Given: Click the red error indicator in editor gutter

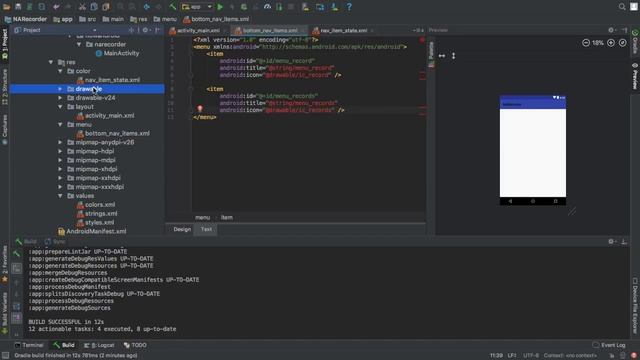Looking at the screenshot, I should pyautogui.click(x=422, y=40).
